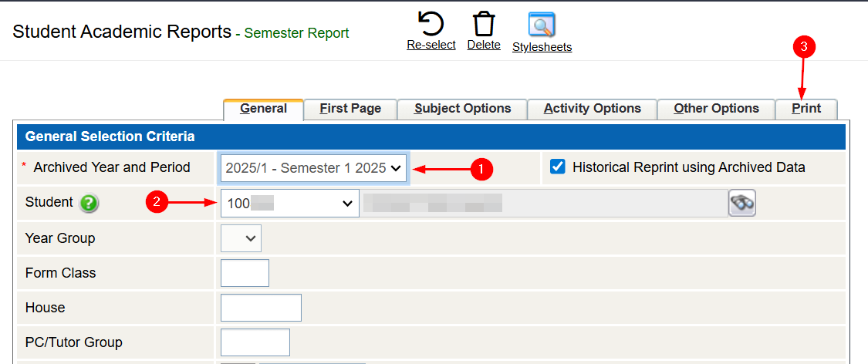The width and height of the screenshot is (868, 364).
Task: Click the Stylesheets text link
Action: (542, 47)
